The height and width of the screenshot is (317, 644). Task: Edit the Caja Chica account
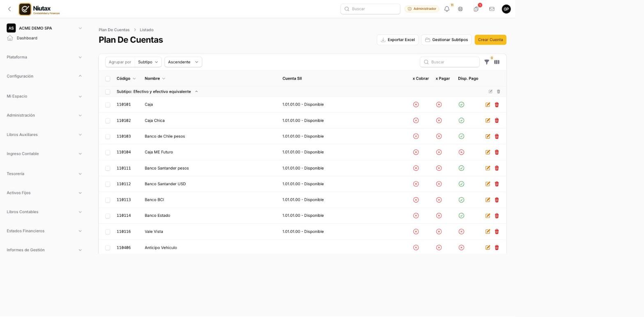[488, 121]
